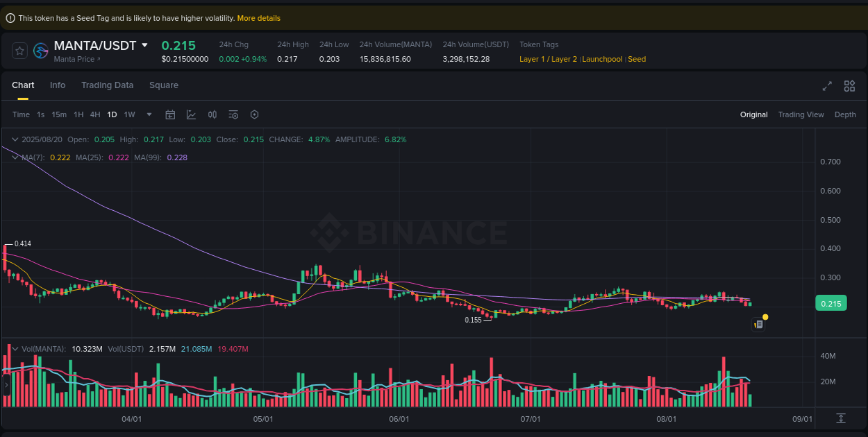Viewport: 868px width, 437px height.
Task: Click the green 0.215 price tag
Action: pos(831,302)
